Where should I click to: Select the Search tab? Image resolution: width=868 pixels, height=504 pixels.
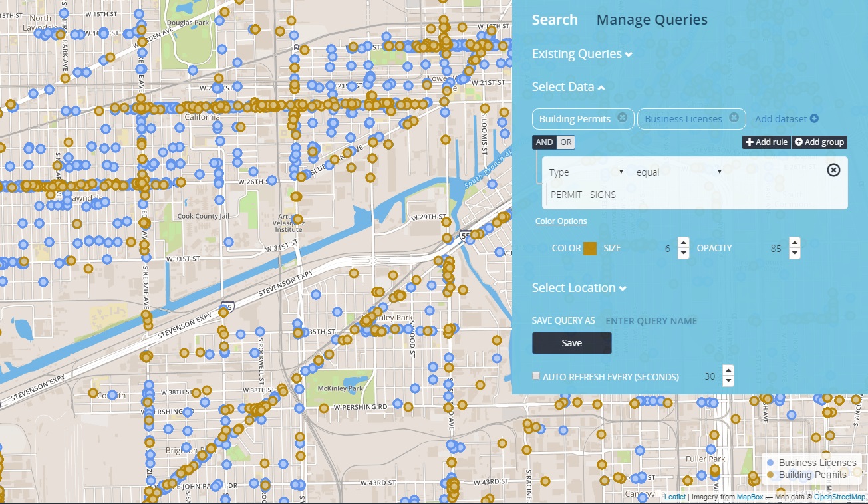tap(555, 20)
